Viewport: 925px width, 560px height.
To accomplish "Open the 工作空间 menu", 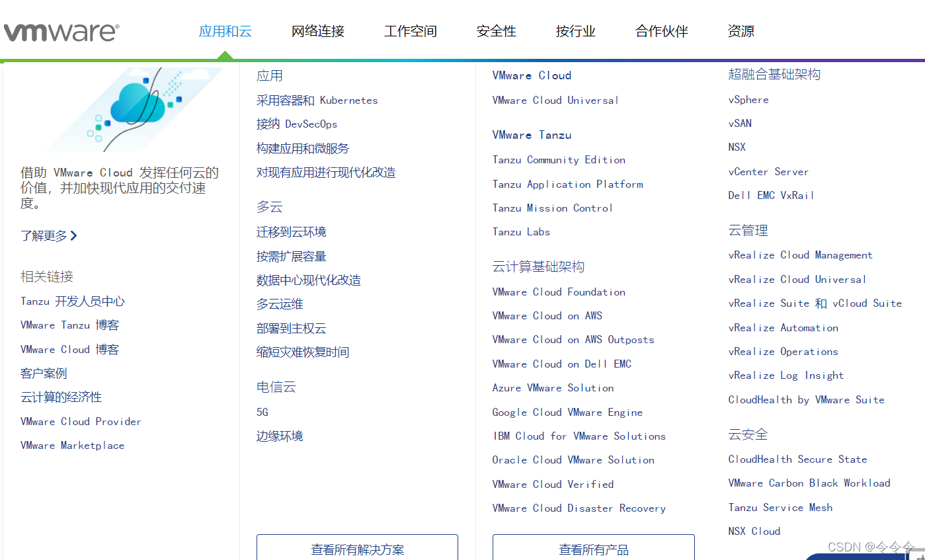I will pyautogui.click(x=410, y=30).
